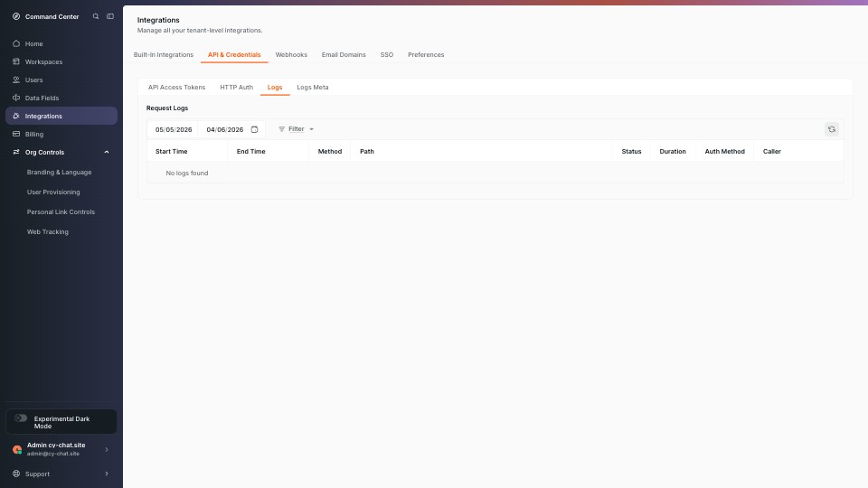Click the Path column header
The width and height of the screenshot is (868, 488).
coord(367,151)
